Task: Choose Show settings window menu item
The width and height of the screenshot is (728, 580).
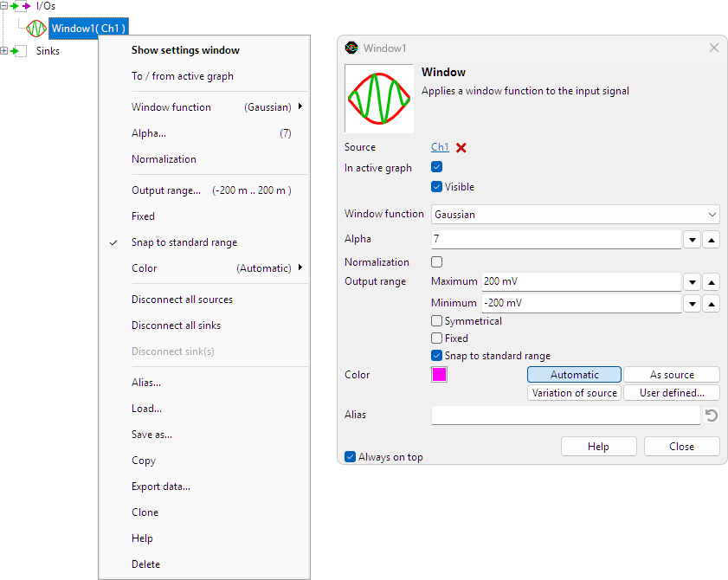Action: [x=204, y=50]
